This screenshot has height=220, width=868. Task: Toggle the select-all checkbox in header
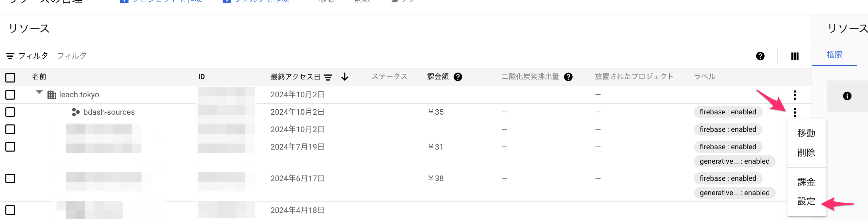tap(10, 77)
